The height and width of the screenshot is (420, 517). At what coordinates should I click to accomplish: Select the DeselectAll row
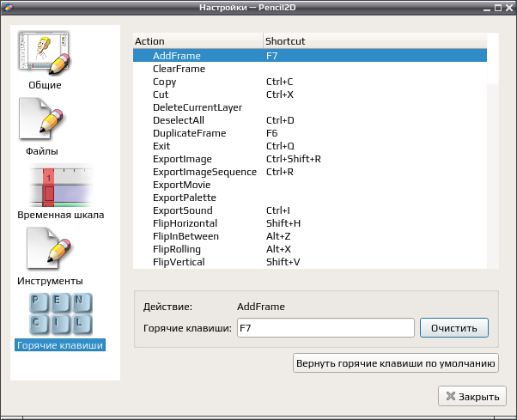(310, 120)
